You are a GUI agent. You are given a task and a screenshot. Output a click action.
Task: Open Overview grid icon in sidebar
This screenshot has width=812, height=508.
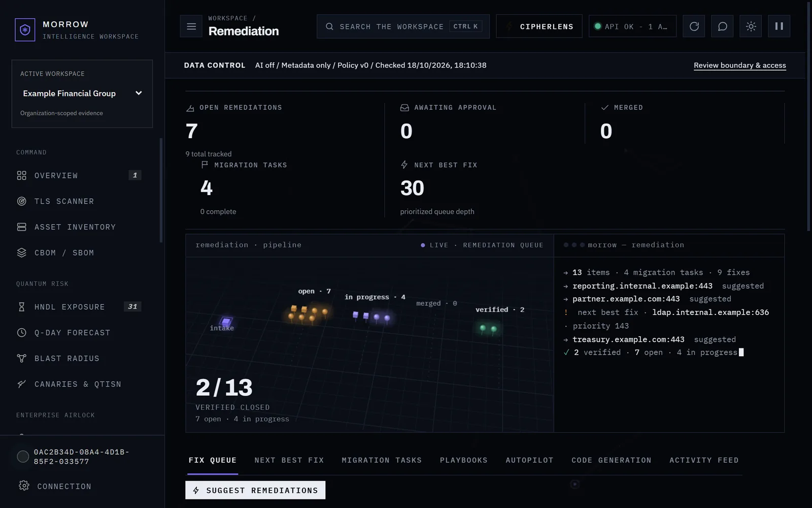[x=22, y=175]
